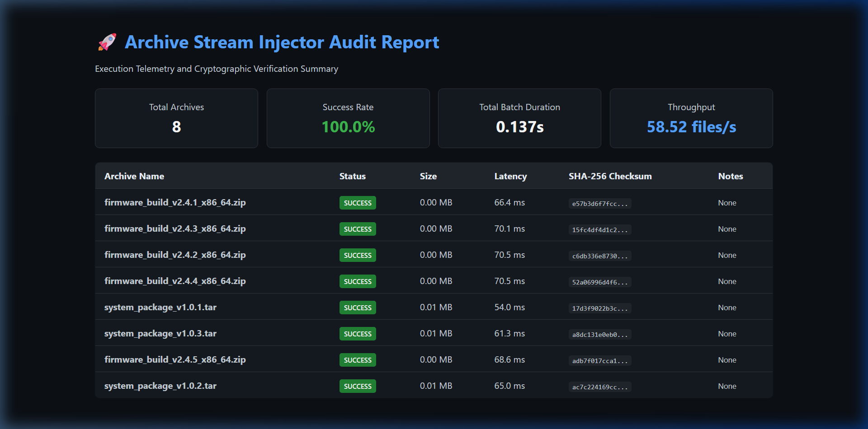Click checksum c6db336e8730... chip
The height and width of the screenshot is (429, 868).
600,256
